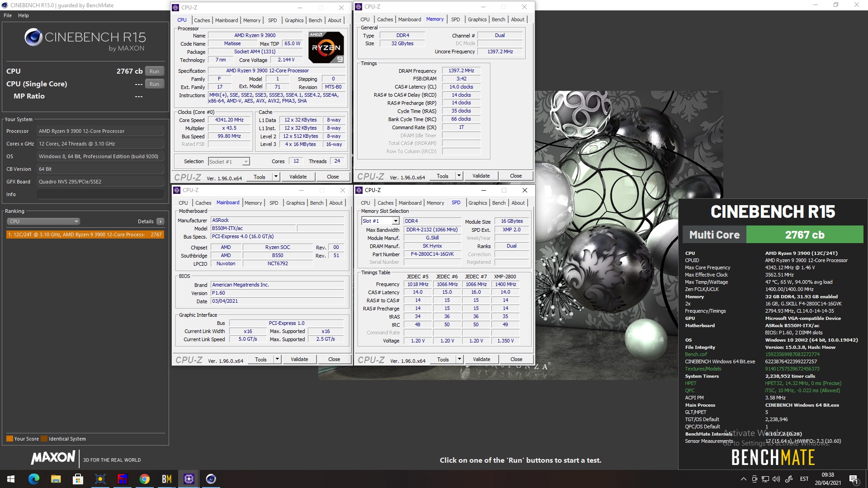The height and width of the screenshot is (488, 868).
Task: Open File Explorer from the taskbar
Action: (x=56, y=479)
